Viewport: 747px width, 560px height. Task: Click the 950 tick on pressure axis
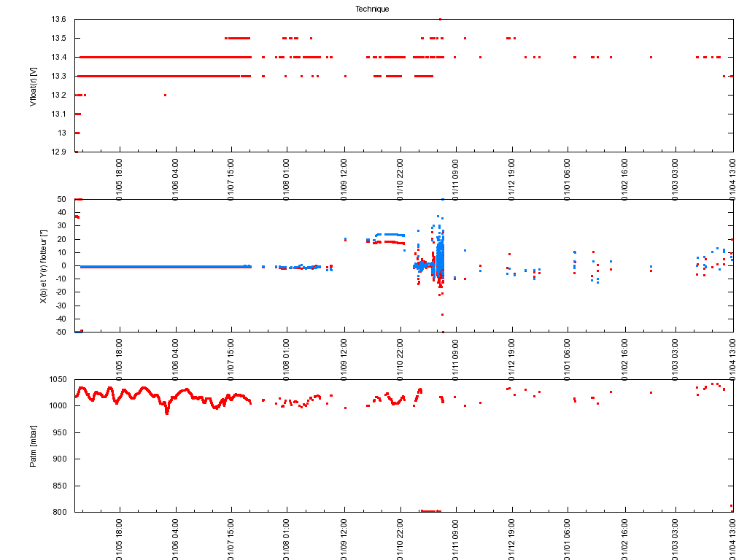click(x=61, y=432)
